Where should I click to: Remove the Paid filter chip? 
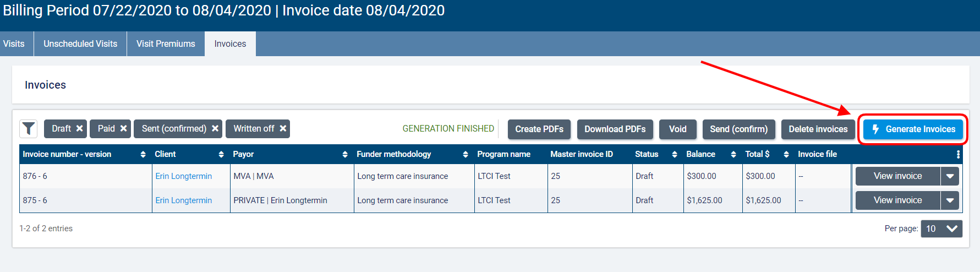(124, 128)
